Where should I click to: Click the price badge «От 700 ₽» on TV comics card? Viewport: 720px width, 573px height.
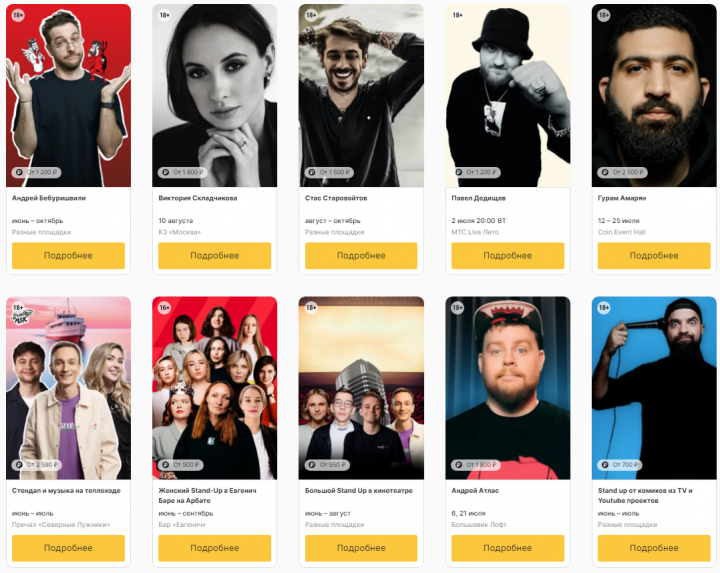(620, 465)
